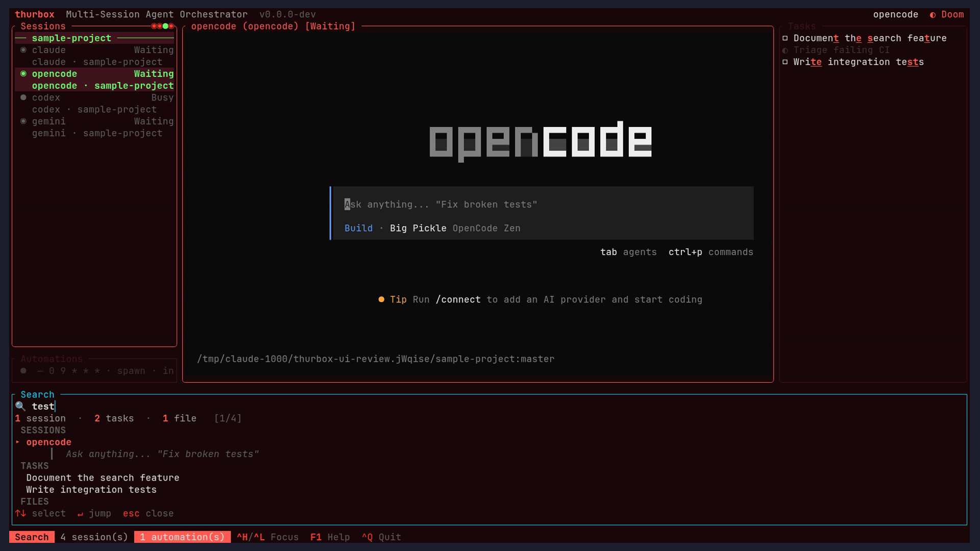Click the Busy status of codex

tap(162, 98)
